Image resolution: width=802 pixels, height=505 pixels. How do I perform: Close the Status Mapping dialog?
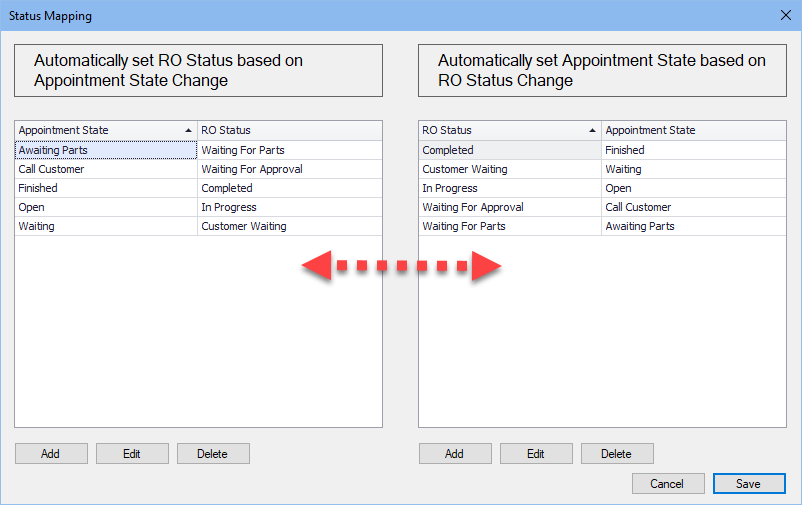coord(784,15)
